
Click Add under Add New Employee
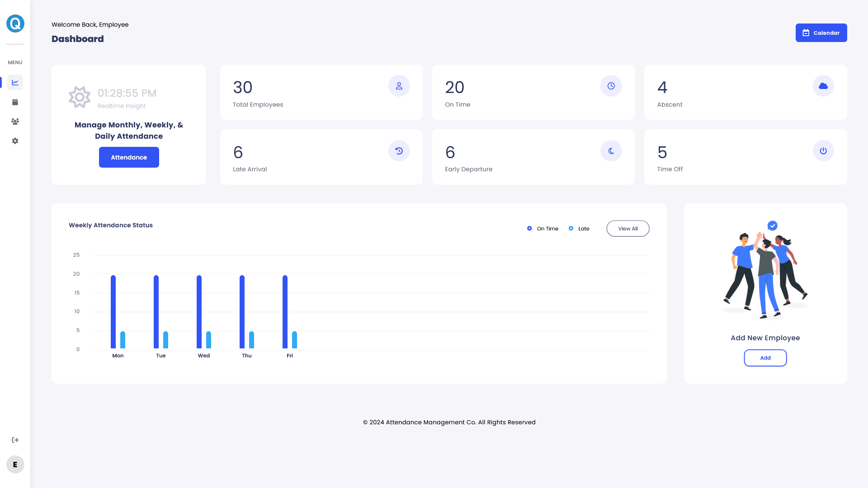[x=765, y=358]
